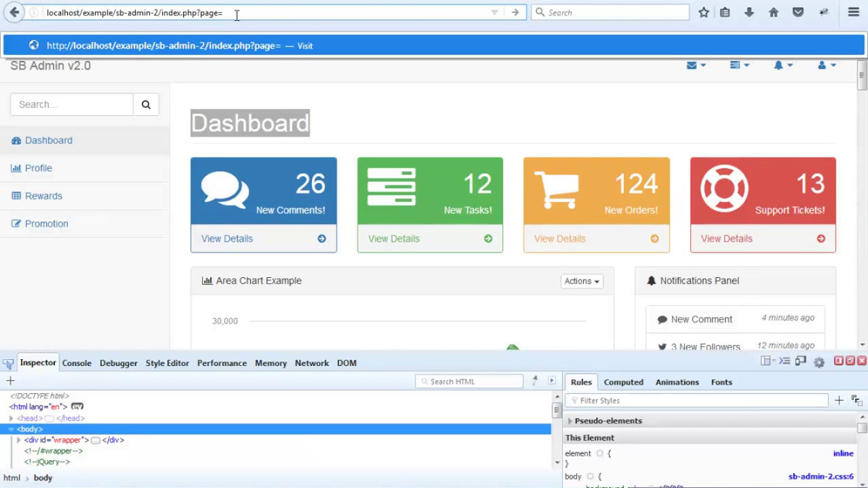Click the comments bubble icon in the blue card
The image size is (868, 488).
pos(224,190)
